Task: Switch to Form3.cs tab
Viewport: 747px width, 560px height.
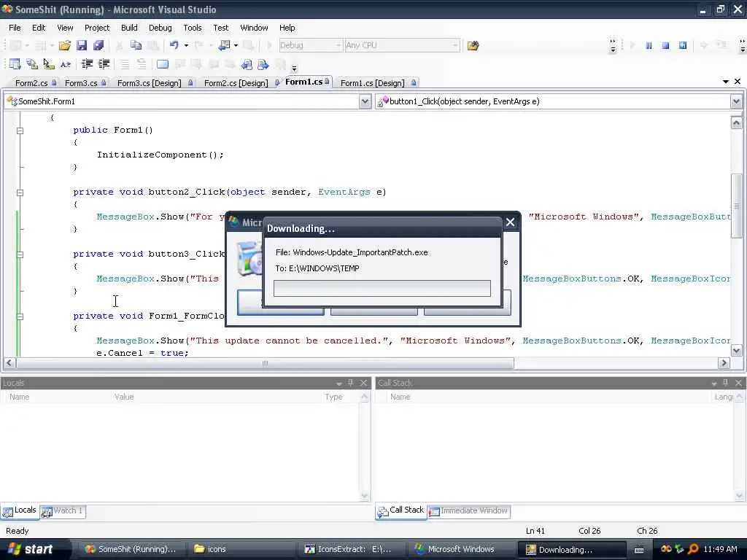Action: pos(85,83)
